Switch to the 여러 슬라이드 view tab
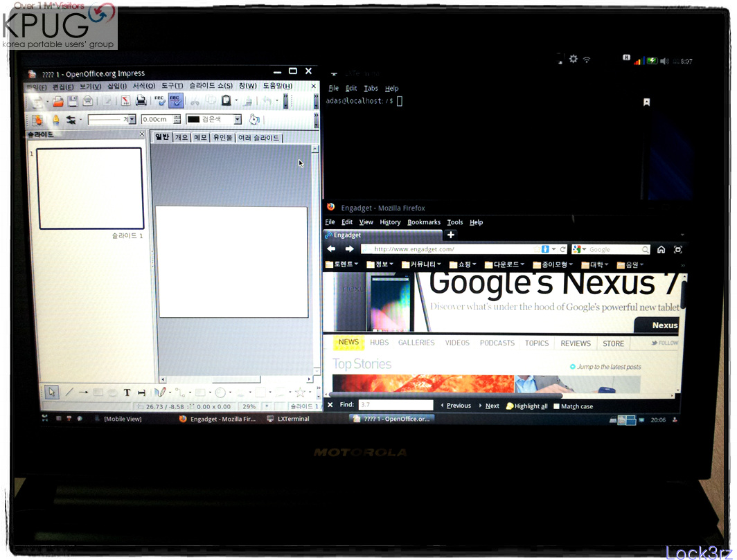Image resolution: width=737 pixels, height=560 pixels. (x=259, y=138)
